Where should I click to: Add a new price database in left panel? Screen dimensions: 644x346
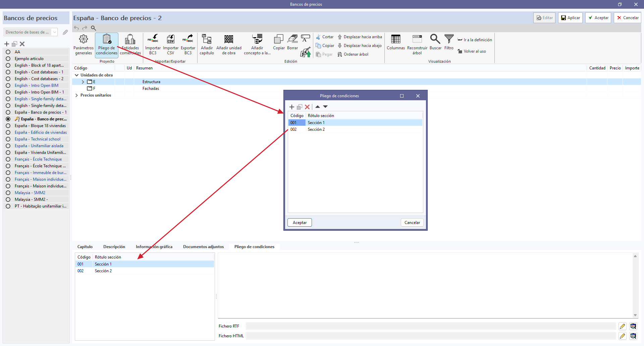(7, 44)
